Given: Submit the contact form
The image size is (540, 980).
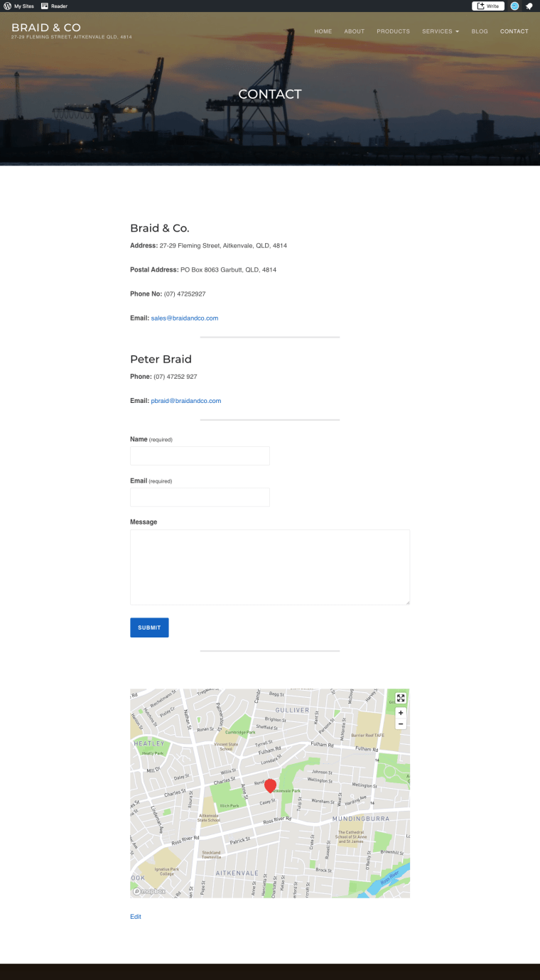Looking at the screenshot, I should (149, 628).
